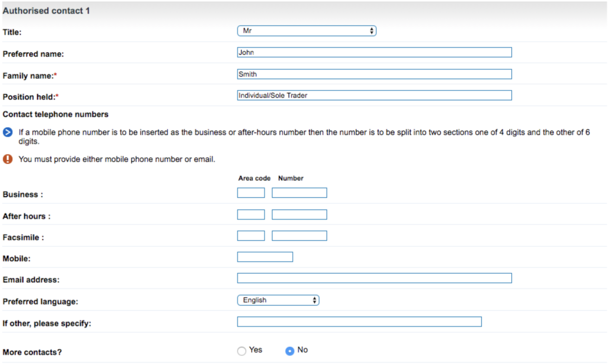The image size is (608, 364).
Task: Click the orange warning icon
Action: [x=7, y=159]
